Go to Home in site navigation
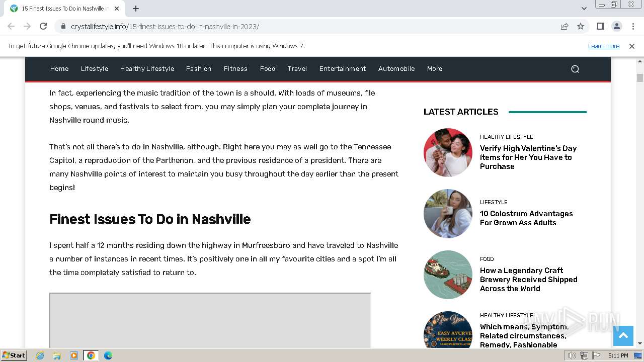 click(59, 69)
